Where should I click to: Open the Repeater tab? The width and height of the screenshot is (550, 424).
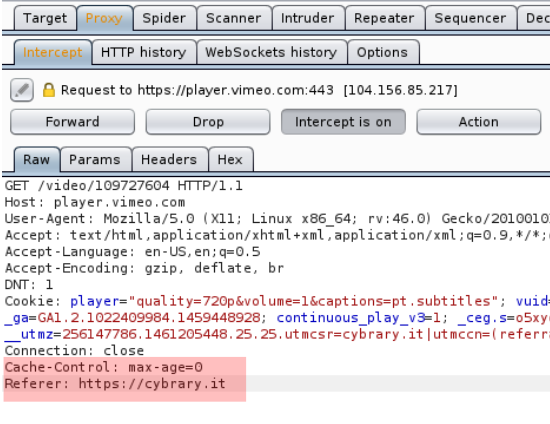pos(384,18)
